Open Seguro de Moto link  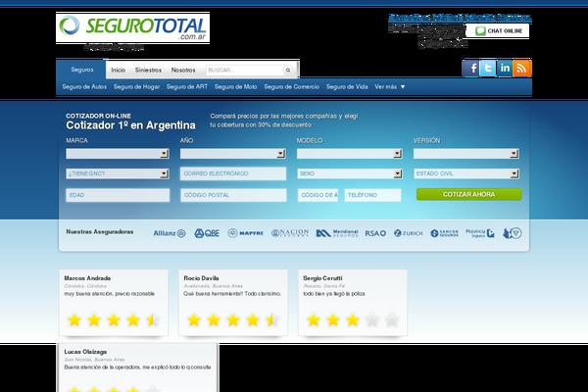[x=235, y=86]
